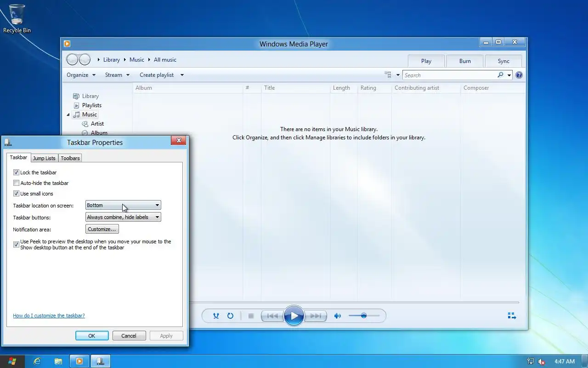
Task: Click All music breadcrumb
Action: (165, 60)
